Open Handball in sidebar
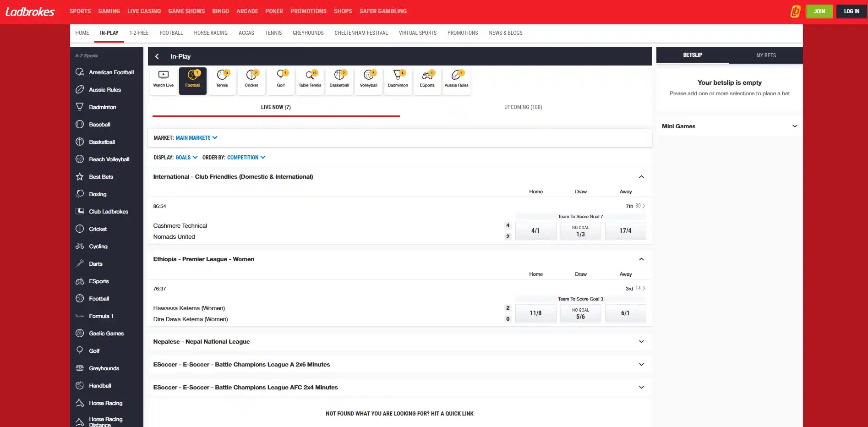This screenshot has height=427, width=868. [x=107, y=386]
